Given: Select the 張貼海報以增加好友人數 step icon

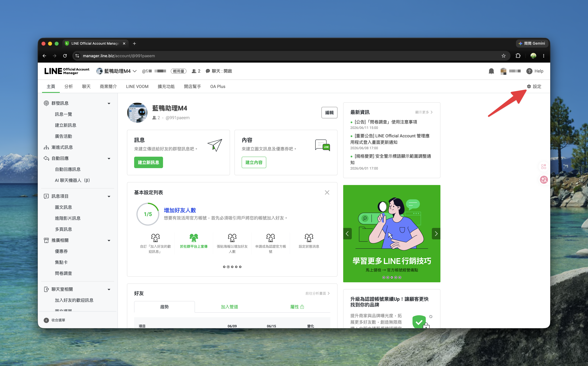Looking at the screenshot, I should click(232, 238).
